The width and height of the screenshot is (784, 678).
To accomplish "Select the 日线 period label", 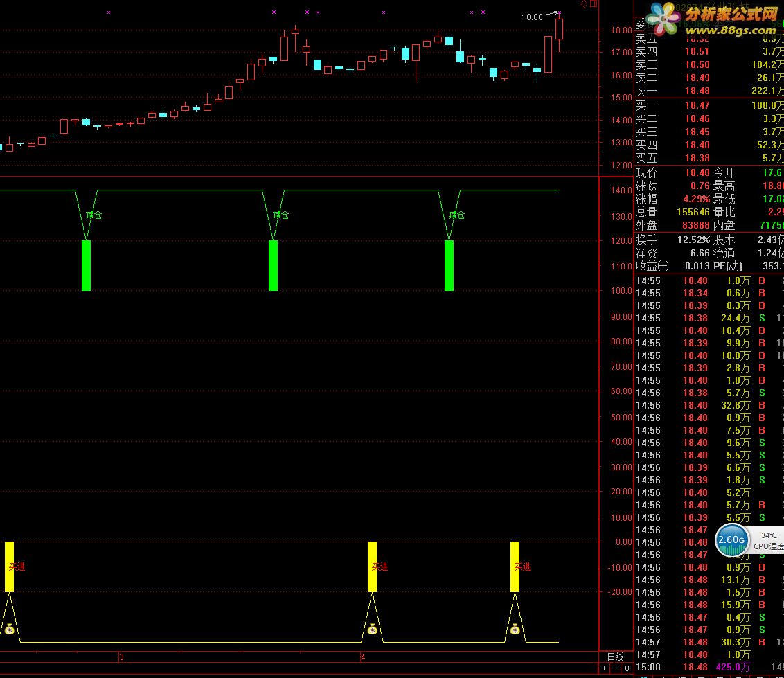I will tap(616, 657).
